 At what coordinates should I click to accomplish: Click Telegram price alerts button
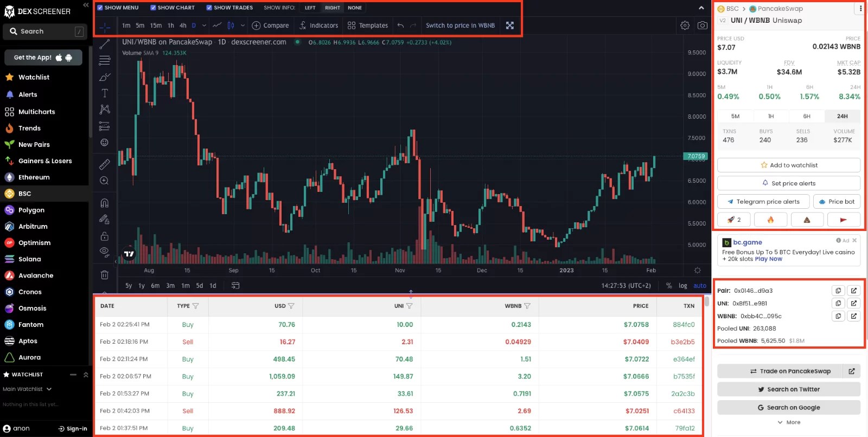[763, 202]
